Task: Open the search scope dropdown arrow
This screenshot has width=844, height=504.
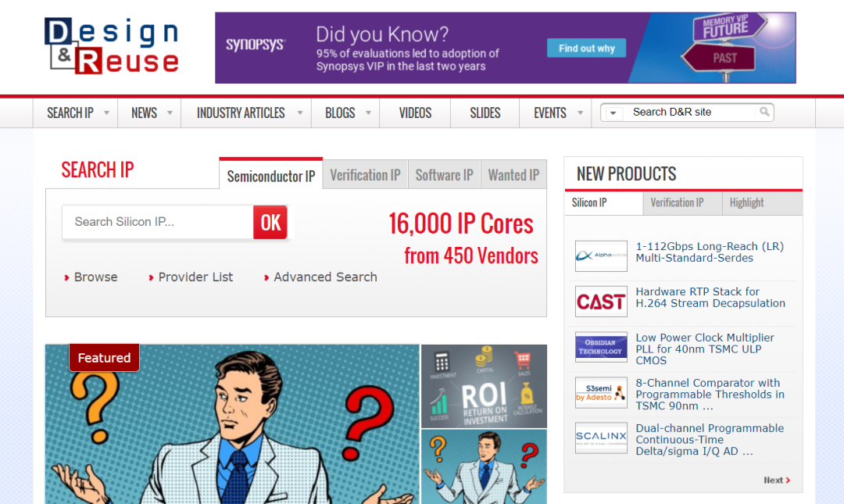Action: click(x=613, y=113)
